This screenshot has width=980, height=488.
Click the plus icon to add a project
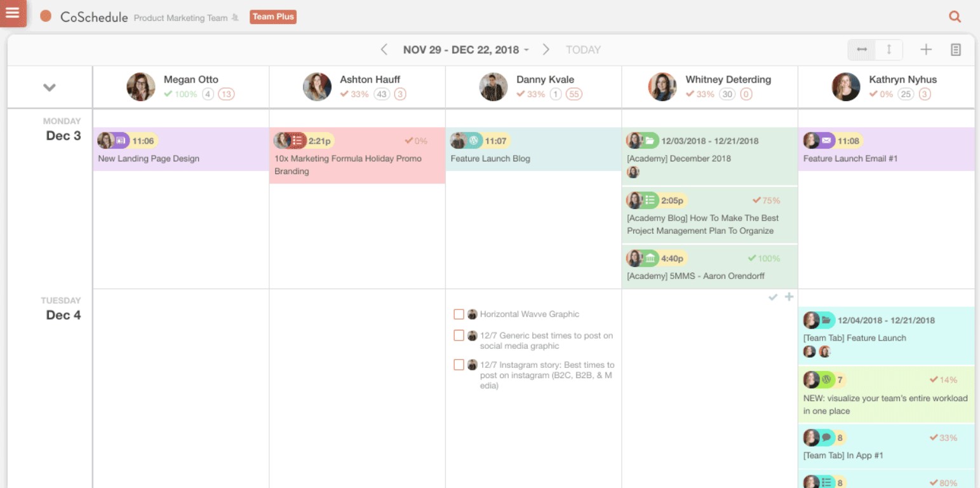926,49
